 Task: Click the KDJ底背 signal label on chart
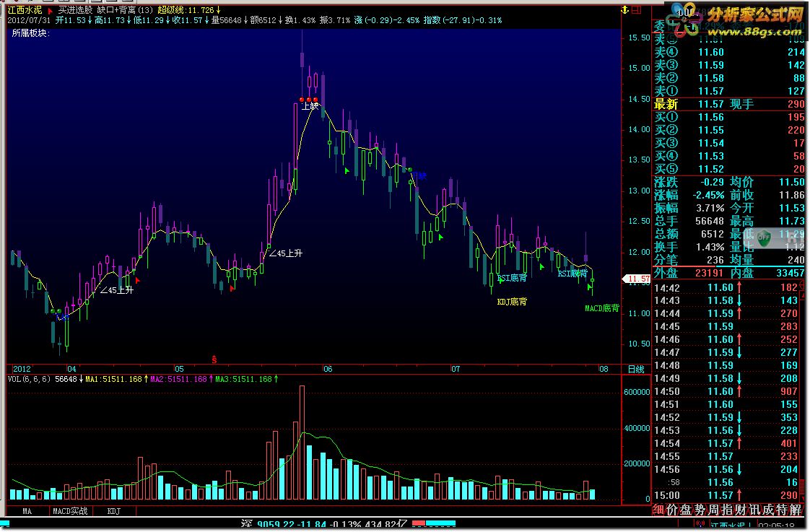(512, 302)
